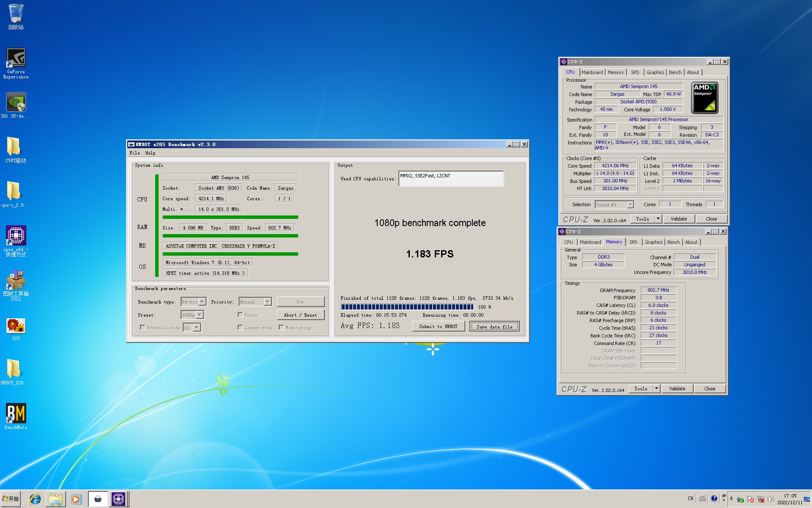The height and width of the screenshot is (508, 812).
Task: Open Action Center flag tray icon
Action: pyautogui.click(x=751, y=500)
